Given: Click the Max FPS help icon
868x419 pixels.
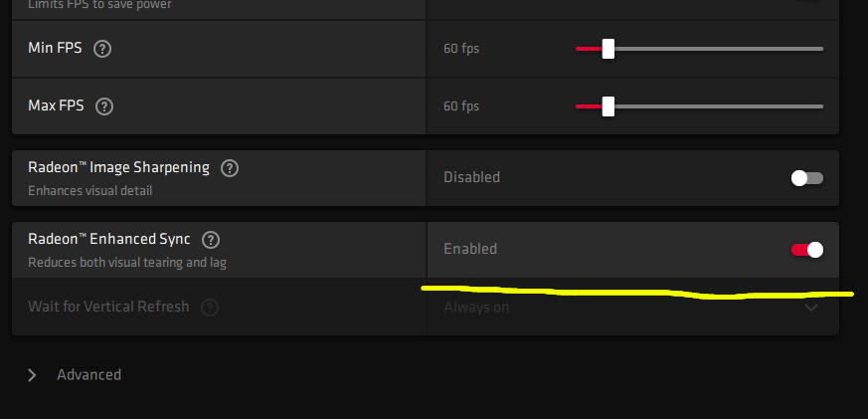Looking at the screenshot, I should coord(103,105).
